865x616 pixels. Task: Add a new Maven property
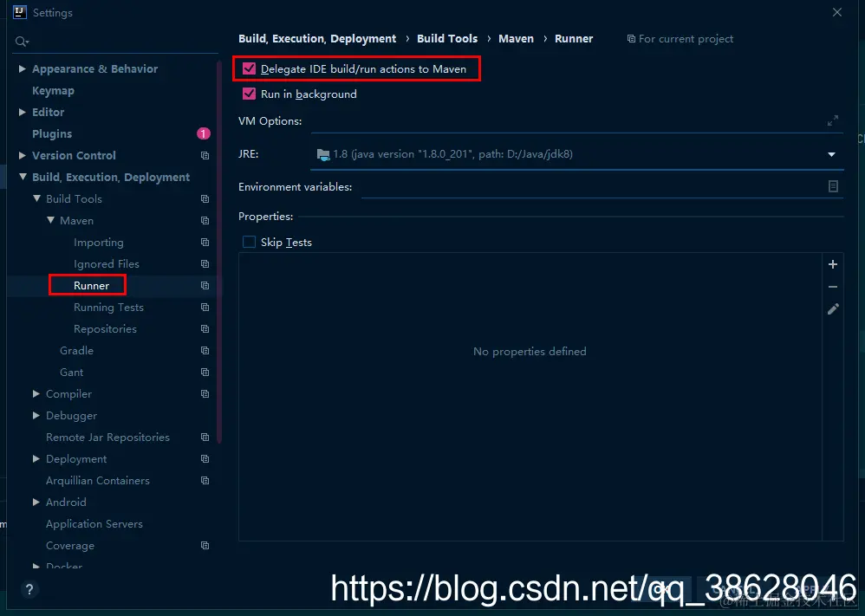coord(832,264)
